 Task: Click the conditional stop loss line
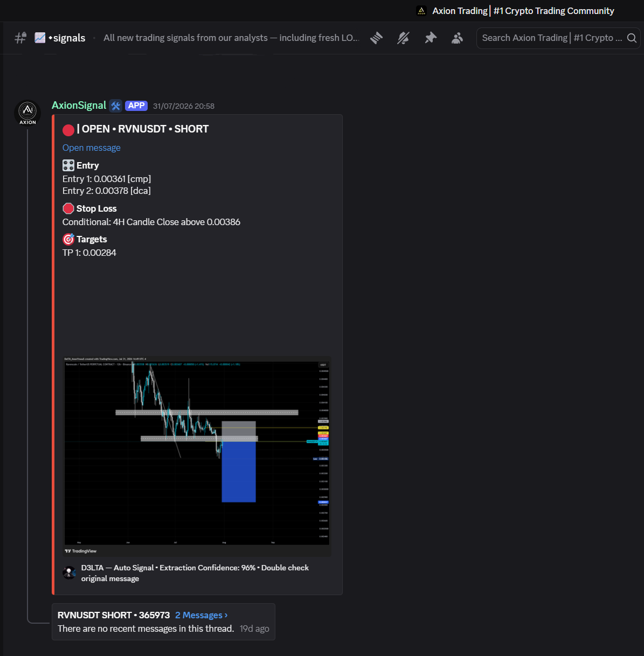(x=151, y=222)
